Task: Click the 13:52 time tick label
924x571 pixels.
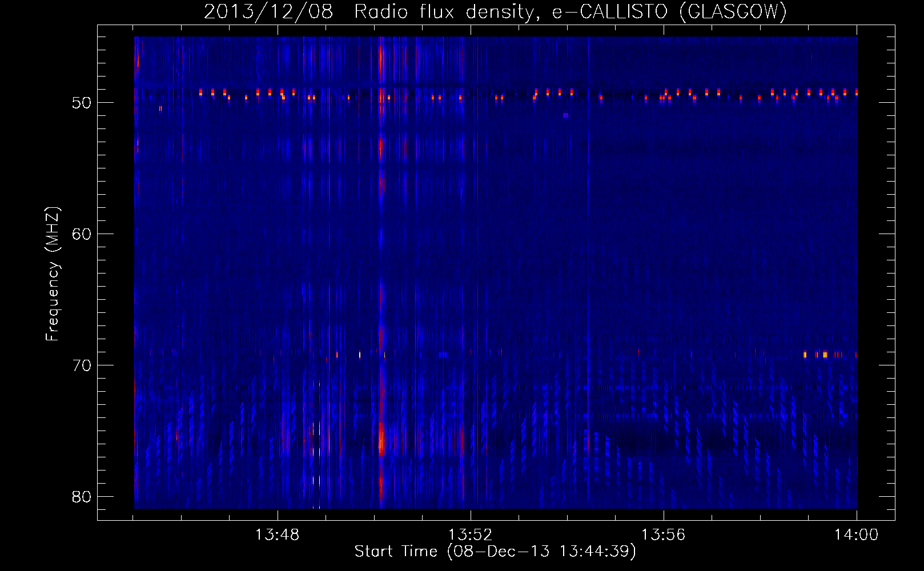Action: pyautogui.click(x=470, y=535)
